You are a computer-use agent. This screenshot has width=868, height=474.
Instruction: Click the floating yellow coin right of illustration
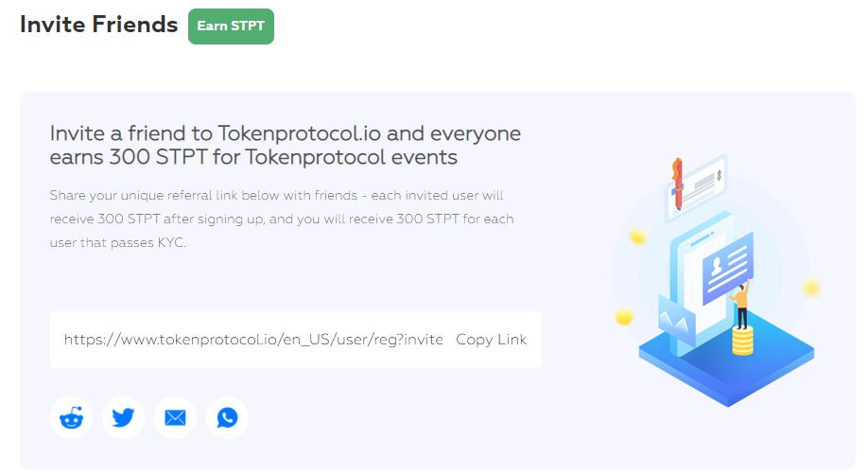[810, 288]
